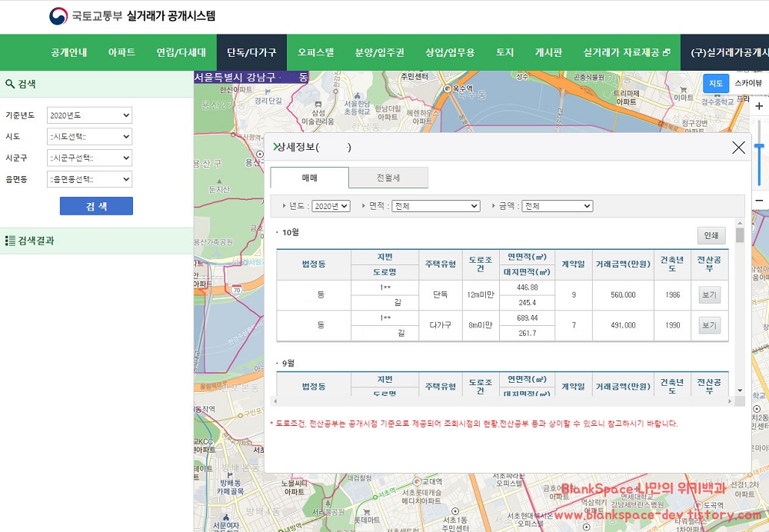The image size is (769, 532).
Task: Open the 읍면동선택 dropdown
Action: (x=90, y=179)
